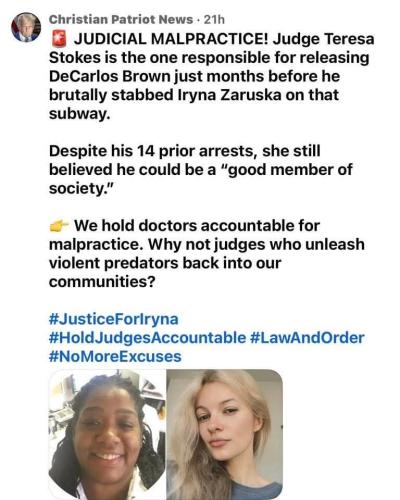Click the pointing hand emoji
The width and height of the screenshot is (400, 500).
point(59,226)
